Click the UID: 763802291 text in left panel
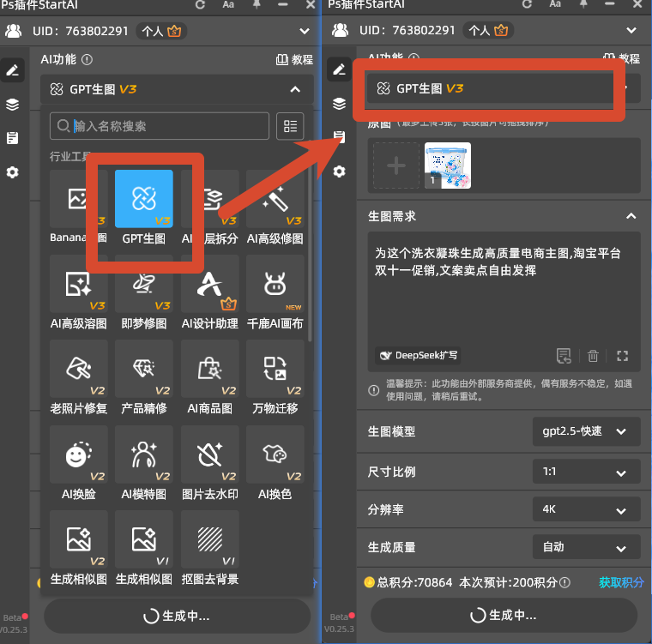 [81, 31]
